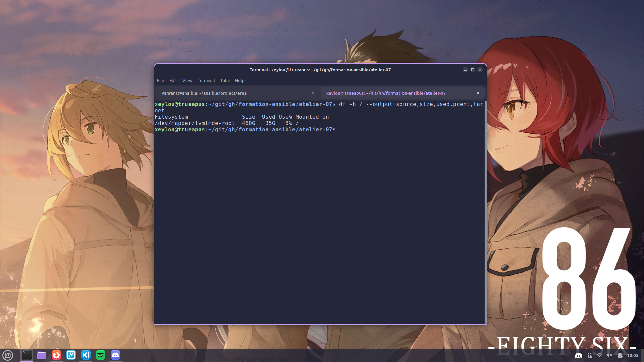Click the '460G' size value

(x=249, y=123)
